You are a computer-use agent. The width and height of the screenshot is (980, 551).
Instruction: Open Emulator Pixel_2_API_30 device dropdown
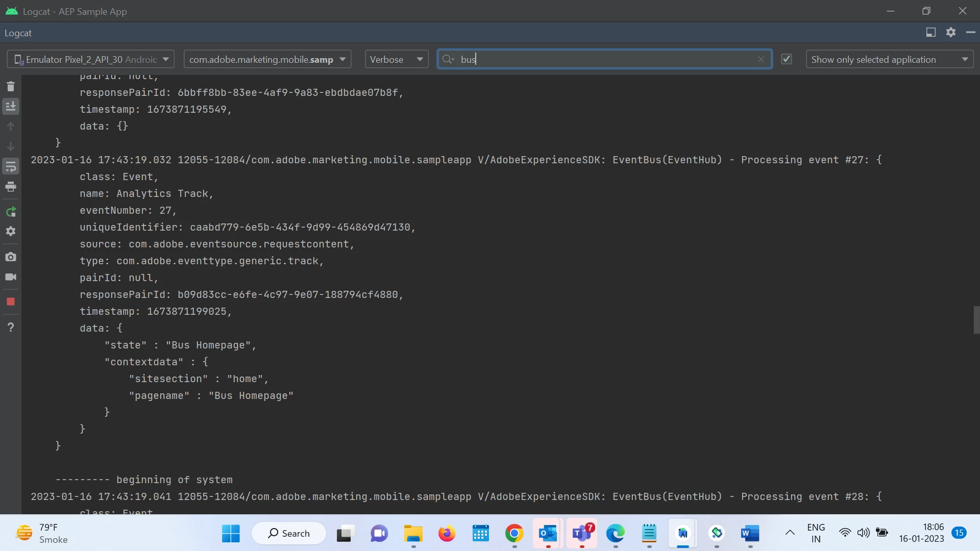(91, 59)
